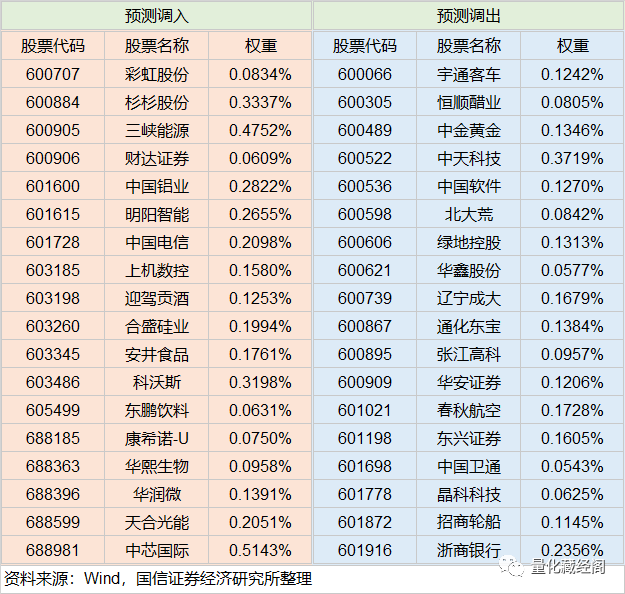Click stock name 绿地控股
The image size is (625, 594).
[x=468, y=242]
